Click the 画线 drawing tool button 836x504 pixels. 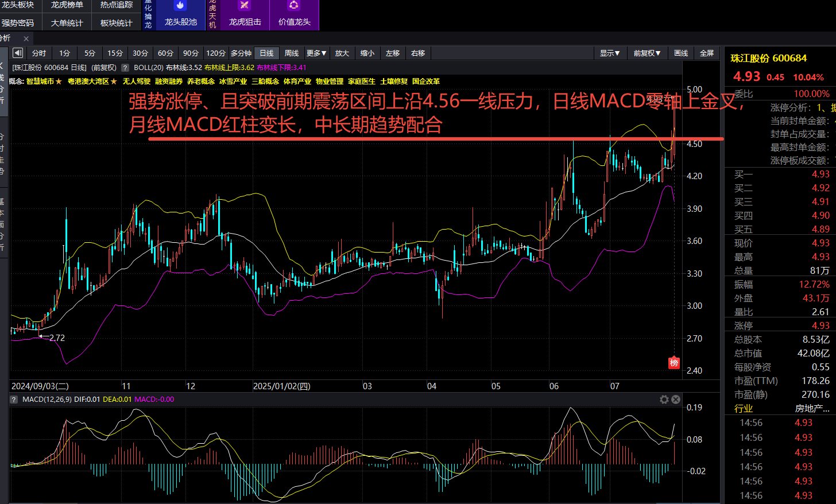pos(681,53)
